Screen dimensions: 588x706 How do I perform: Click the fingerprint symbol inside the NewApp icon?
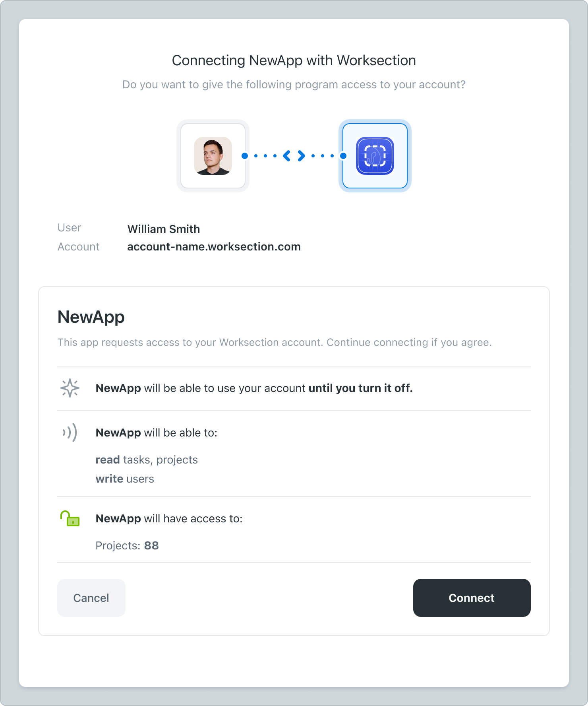pyautogui.click(x=375, y=156)
